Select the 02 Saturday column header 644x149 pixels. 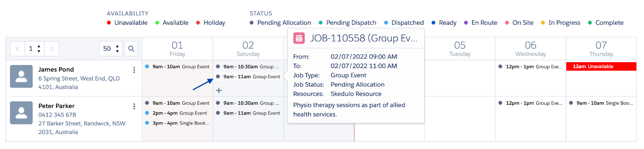coord(248,48)
